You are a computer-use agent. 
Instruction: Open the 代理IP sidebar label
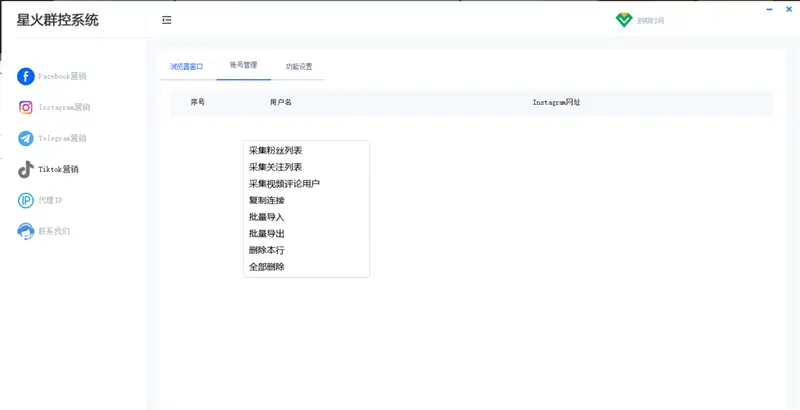pos(51,200)
